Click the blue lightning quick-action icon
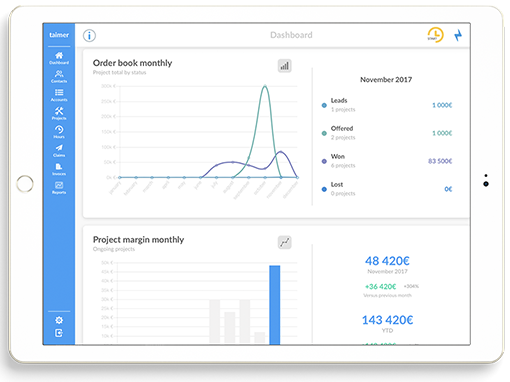 [458, 35]
